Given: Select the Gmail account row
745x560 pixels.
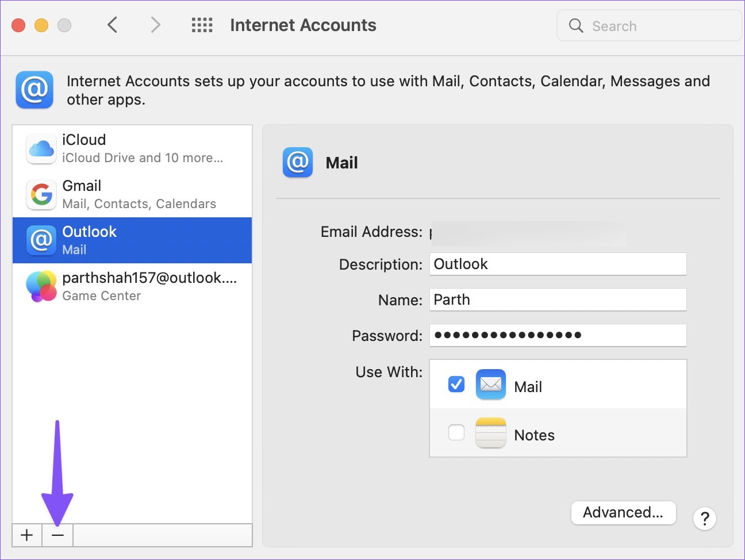Looking at the screenshot, I should 132,194.
